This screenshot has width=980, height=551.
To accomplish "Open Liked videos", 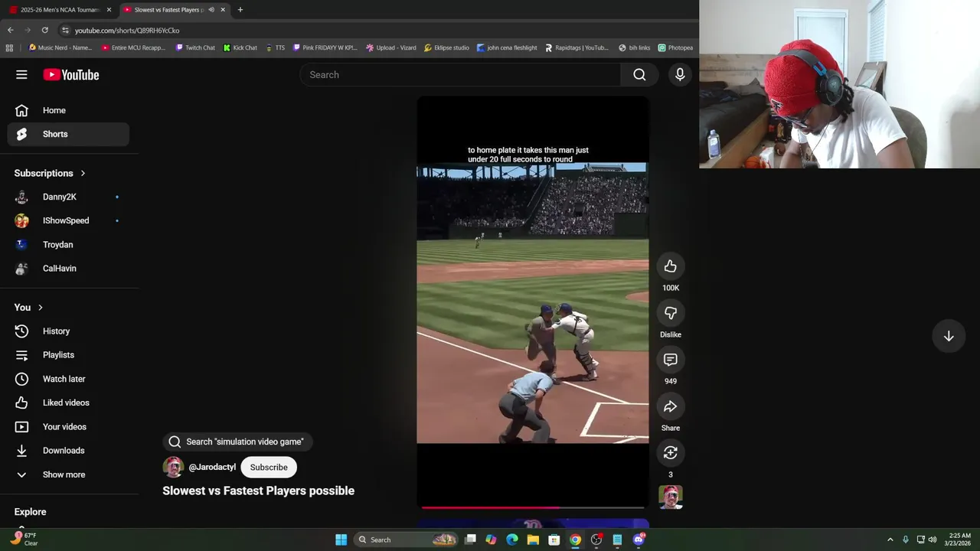I will [69, 403].
